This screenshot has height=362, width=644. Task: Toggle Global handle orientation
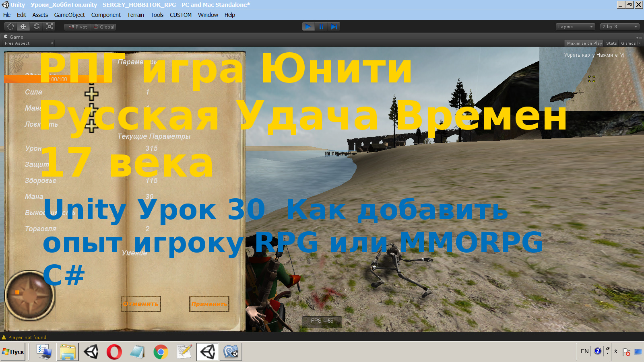coord(103,27)
